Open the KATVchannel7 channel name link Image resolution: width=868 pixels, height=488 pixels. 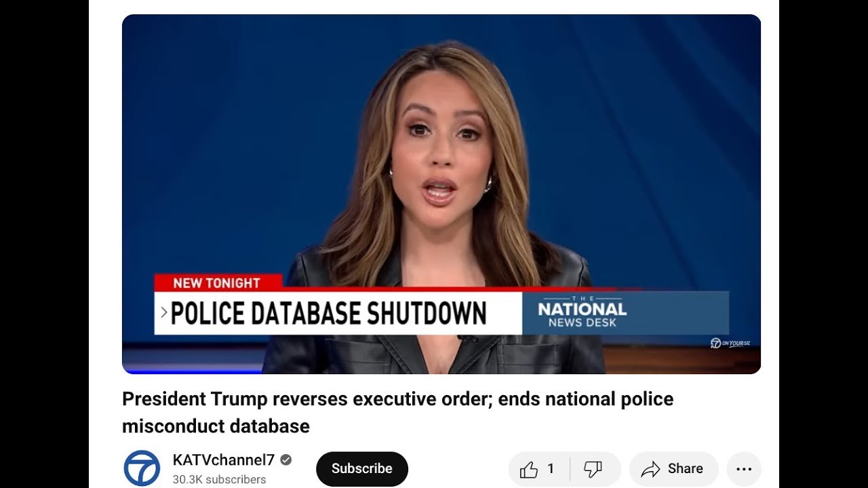pos(224,460)
